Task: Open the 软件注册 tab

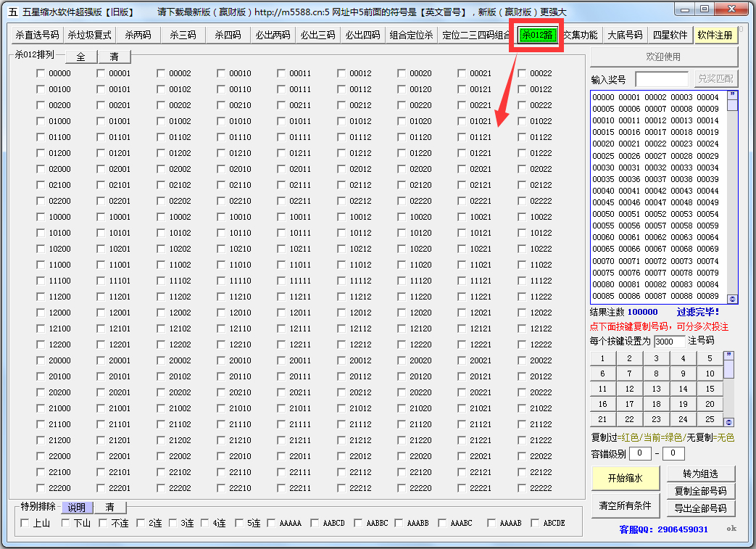Action: [715, 35]
